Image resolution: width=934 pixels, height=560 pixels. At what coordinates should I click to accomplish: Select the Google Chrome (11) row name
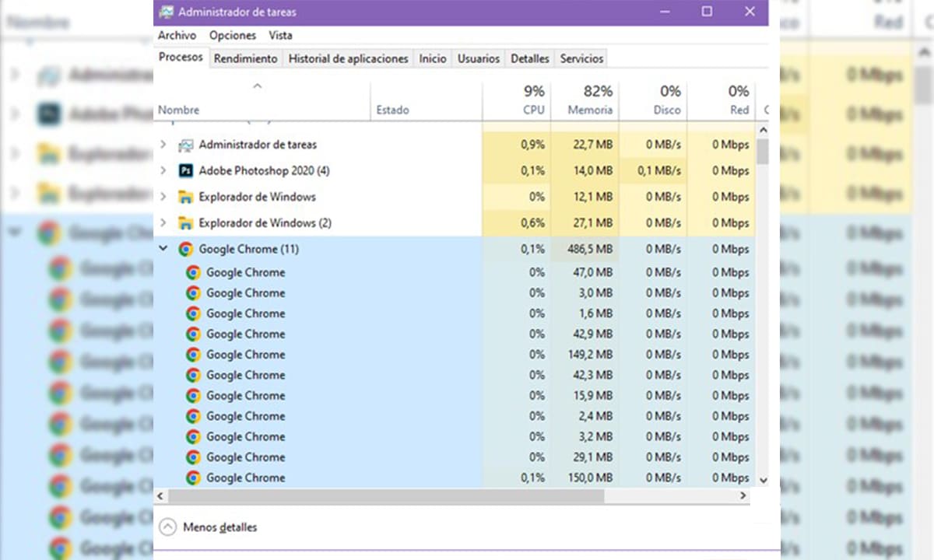(x=248, y=250)
